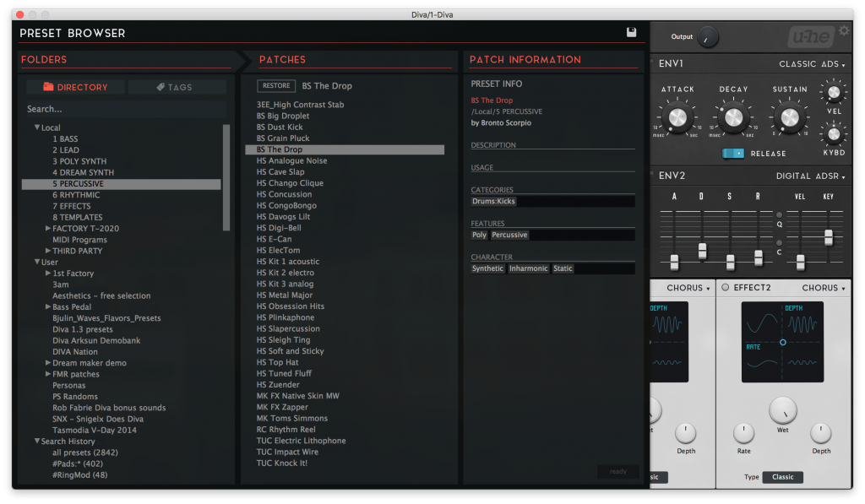Click the Restore button
The image size is (865, 504).
coord(276,85)
